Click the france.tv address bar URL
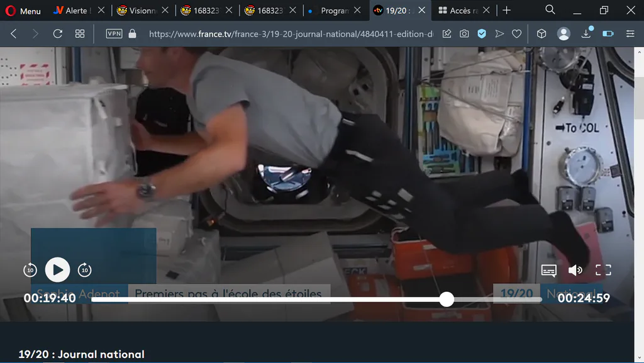The width and height of the screenshot is (644, 363). click(x=291, y=34)
